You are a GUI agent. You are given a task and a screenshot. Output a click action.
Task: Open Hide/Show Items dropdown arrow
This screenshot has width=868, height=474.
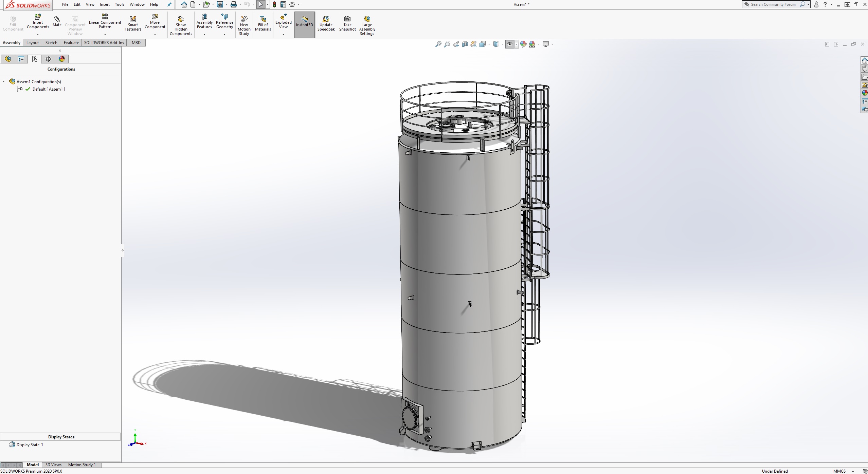click(x=516, y=44)
